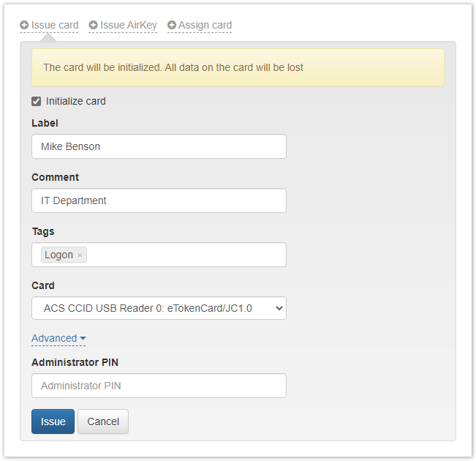Screen dimensions: 476x461
Task: Focus the Label field containing Mike Benson
Action: (x=159, y=146)
